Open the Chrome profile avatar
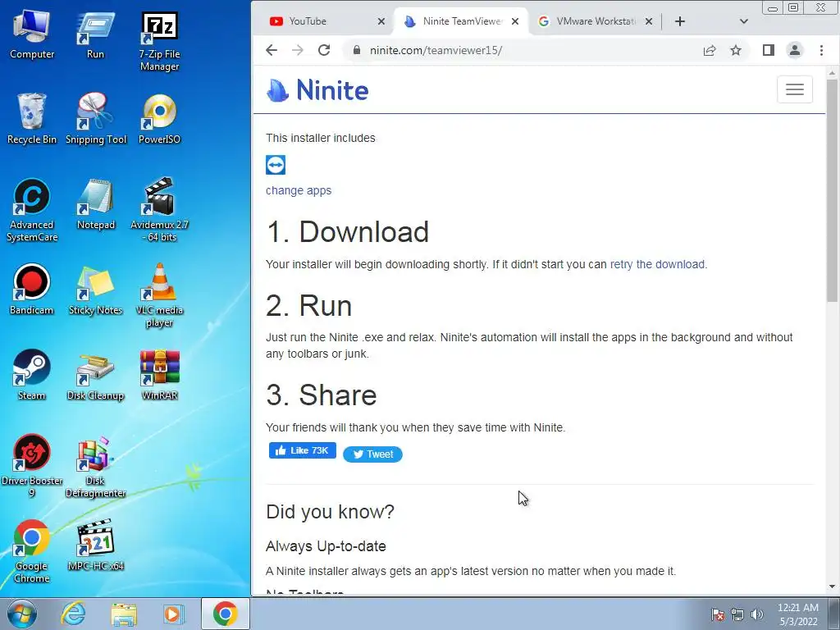 [x=794, y=50]
